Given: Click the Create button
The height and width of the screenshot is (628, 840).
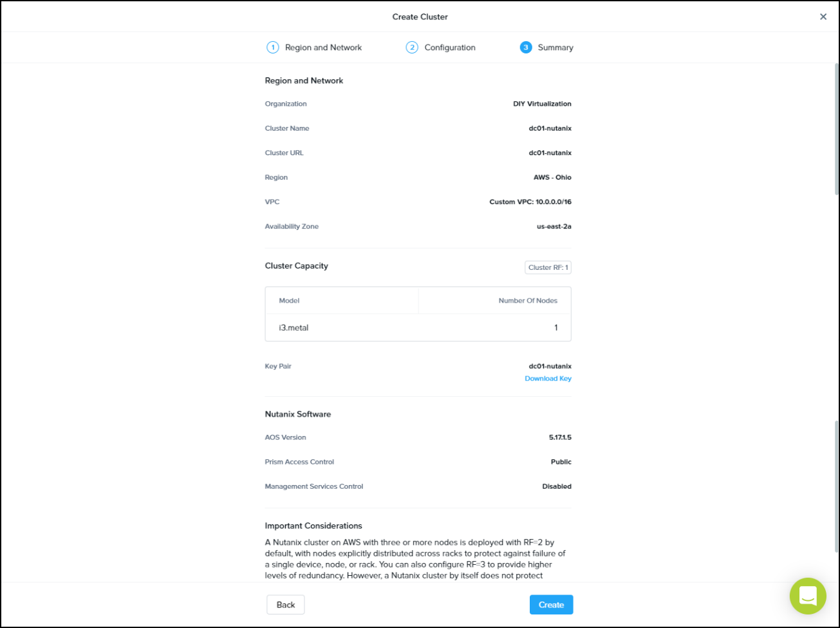Looking at the screenshot, I should pos(551,605).
